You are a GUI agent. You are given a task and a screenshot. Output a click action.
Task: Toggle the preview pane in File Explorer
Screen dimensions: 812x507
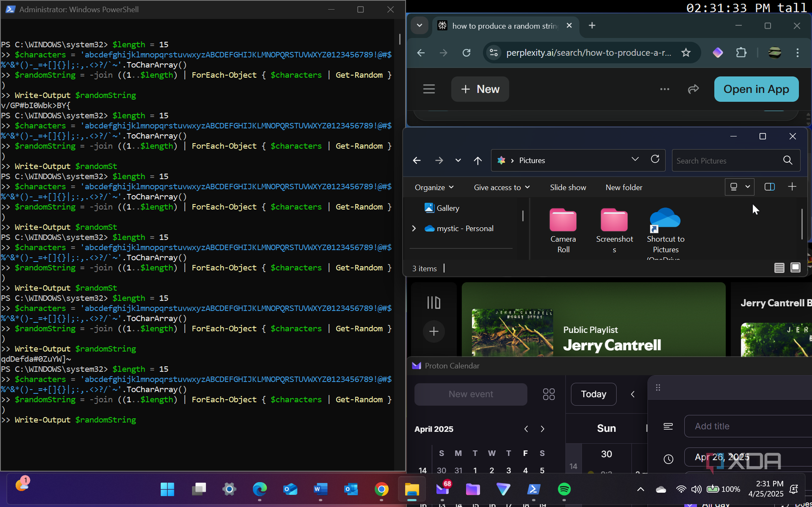tap(769, 187)
